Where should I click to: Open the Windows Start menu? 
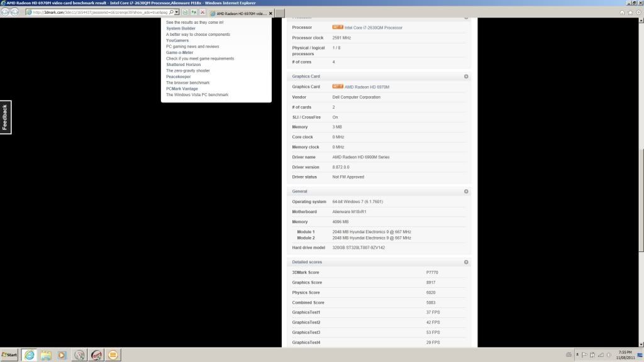click(9, 354)
